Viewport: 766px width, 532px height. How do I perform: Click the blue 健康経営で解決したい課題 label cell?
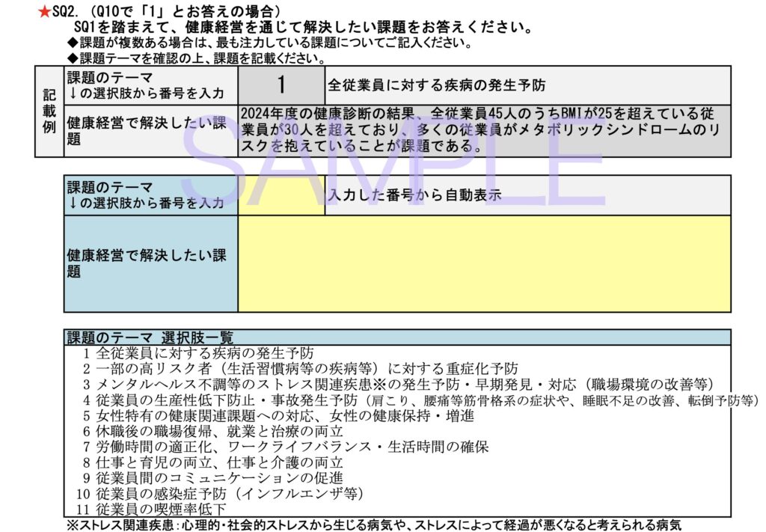click(x=150, y=263)
